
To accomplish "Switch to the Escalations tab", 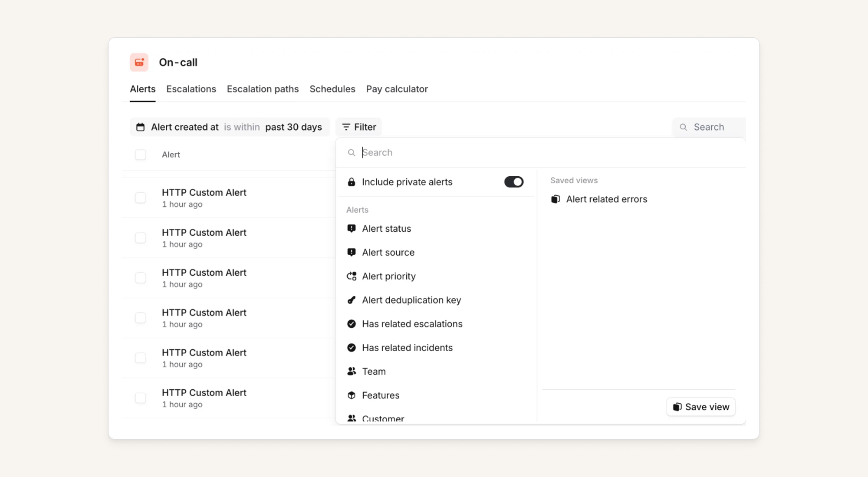I will [191, 89].
